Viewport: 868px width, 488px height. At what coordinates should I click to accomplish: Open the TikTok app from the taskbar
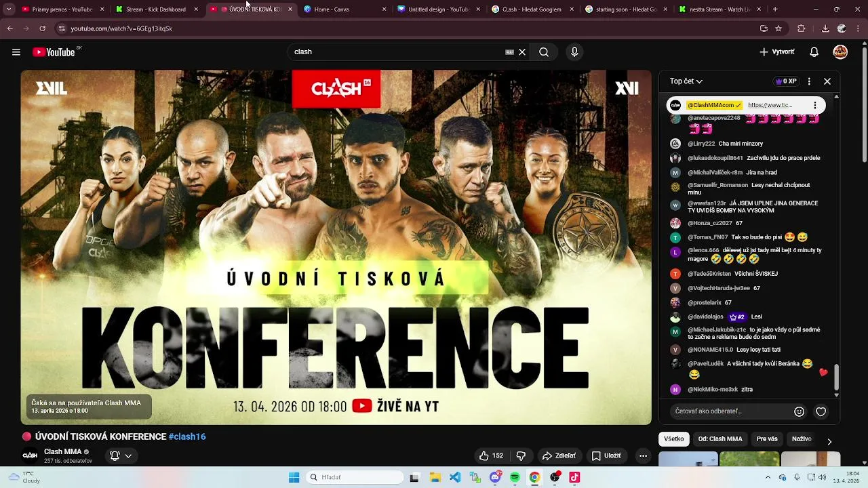coord(574,477)
